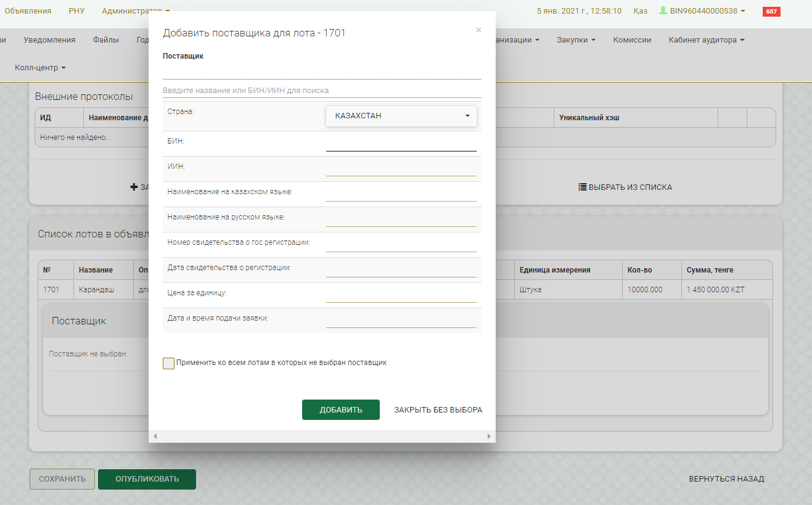Go to the Комиссии menu item
812x505 pixels.
point(632,40)
